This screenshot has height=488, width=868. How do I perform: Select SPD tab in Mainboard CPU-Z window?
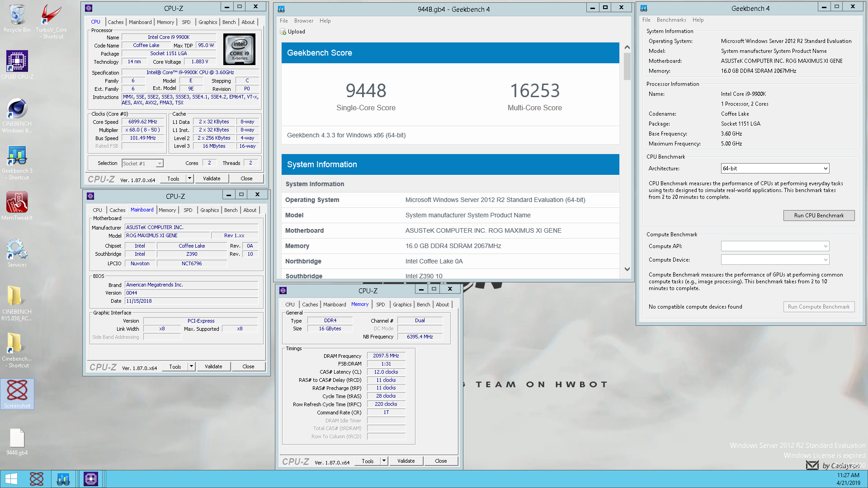[188, 210]
